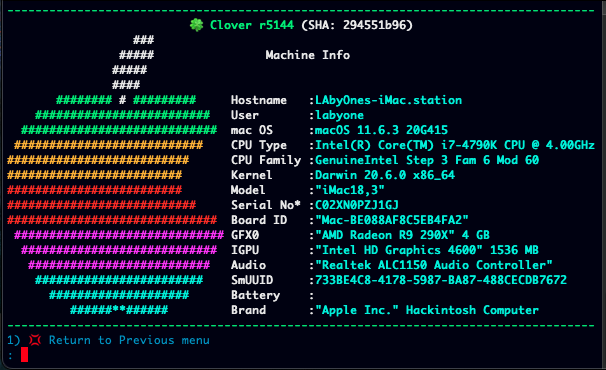This screenshot has height=370, width=606.
Task: Click the red cursor at the input prompt
Action: pos(24,355)
